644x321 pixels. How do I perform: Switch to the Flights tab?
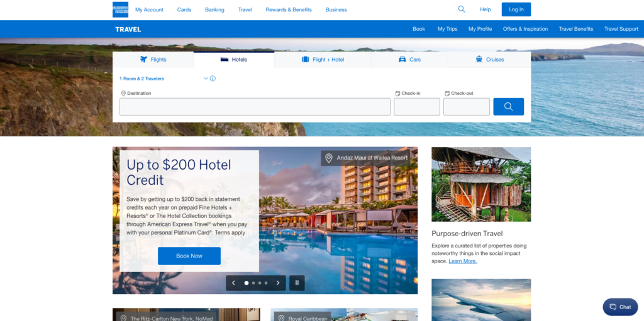pyautogui.click(x=153, y=60)
